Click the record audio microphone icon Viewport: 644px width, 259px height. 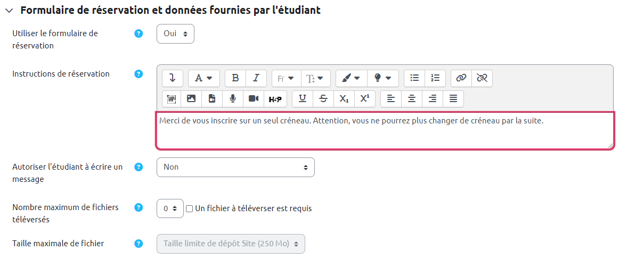tap(233, 98)
